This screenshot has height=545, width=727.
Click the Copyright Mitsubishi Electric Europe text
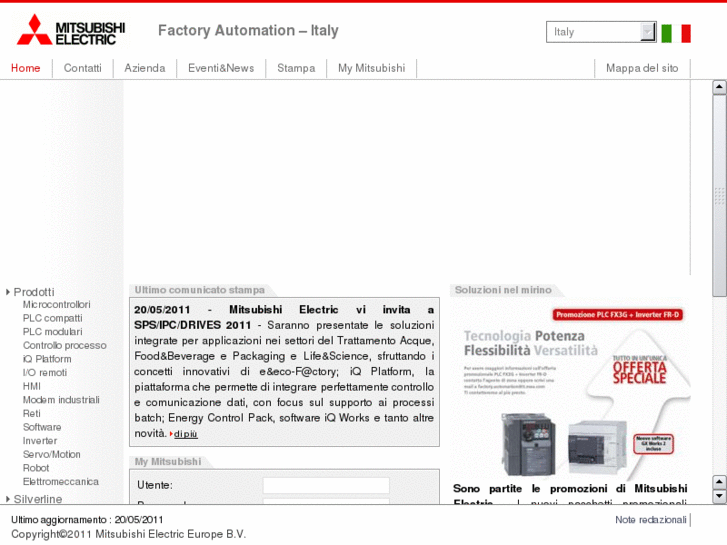coord(128,534)
